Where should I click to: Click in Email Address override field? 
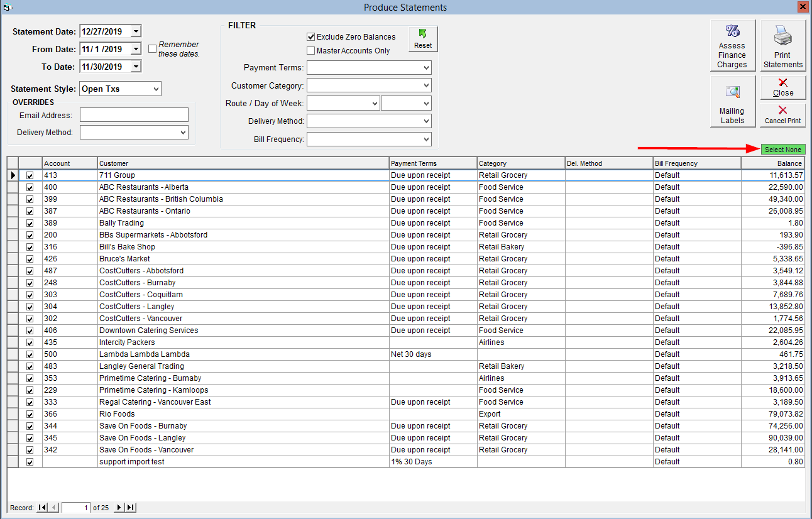134,115
